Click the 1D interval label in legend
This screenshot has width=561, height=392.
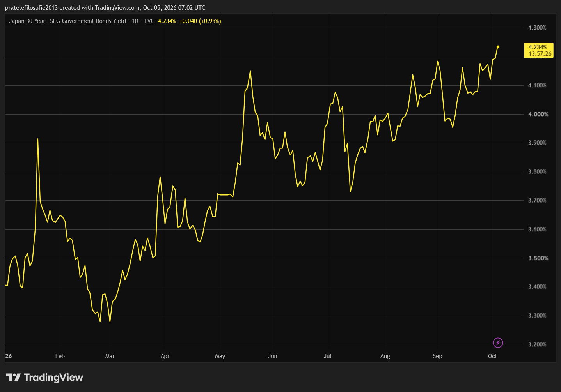point(135,21)
